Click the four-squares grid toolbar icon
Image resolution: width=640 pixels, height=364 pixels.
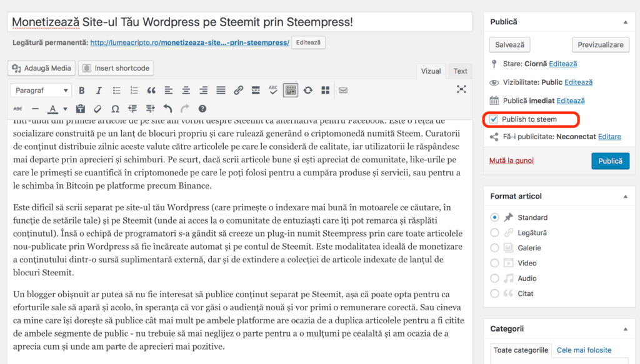325,91
